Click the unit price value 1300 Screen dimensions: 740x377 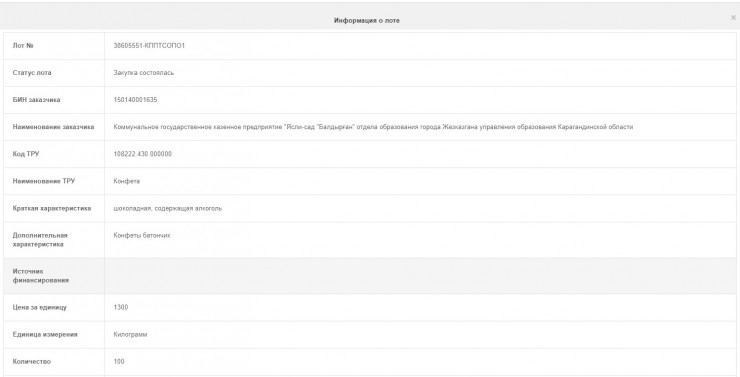pyautogui.click(x=121, y=308)
